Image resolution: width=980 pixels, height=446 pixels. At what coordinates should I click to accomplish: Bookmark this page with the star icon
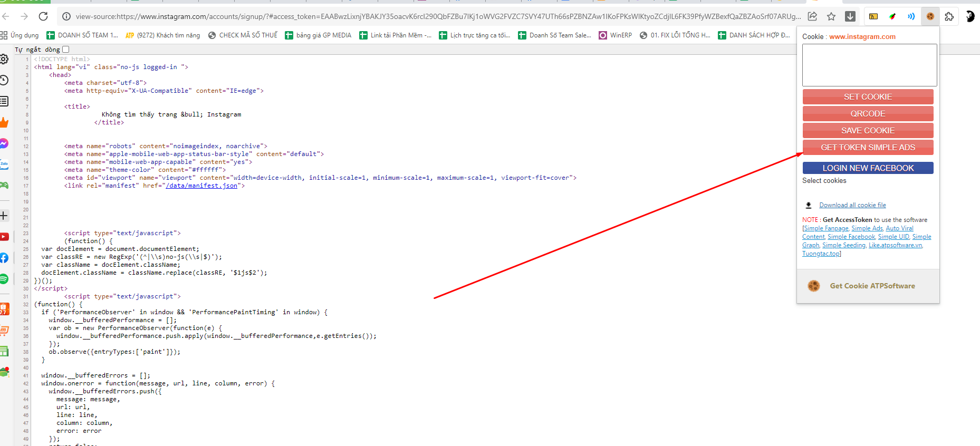(831, 16)
